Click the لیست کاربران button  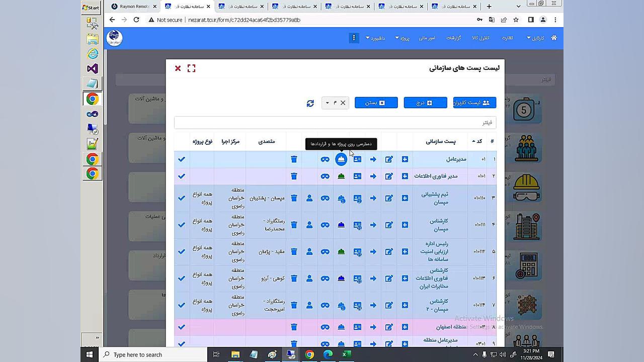point(474,103)
